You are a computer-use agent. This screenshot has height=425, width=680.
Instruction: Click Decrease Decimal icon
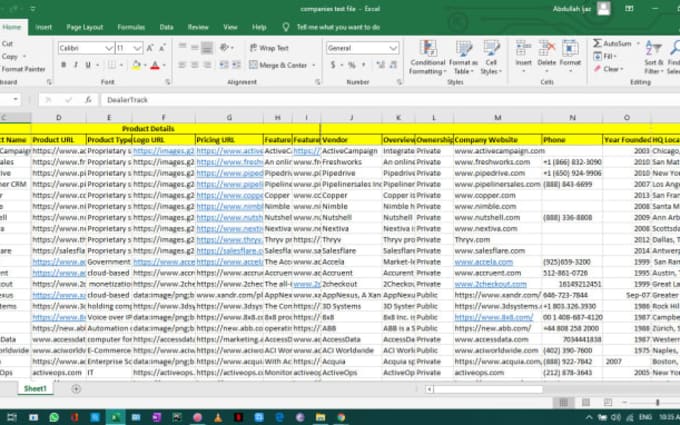click(393, 65)
